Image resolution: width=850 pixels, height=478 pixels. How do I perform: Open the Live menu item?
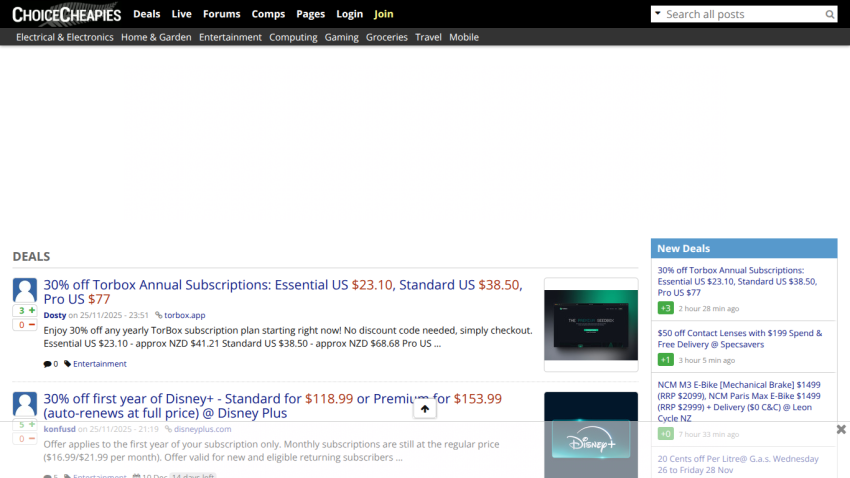(x=182, y=14)
